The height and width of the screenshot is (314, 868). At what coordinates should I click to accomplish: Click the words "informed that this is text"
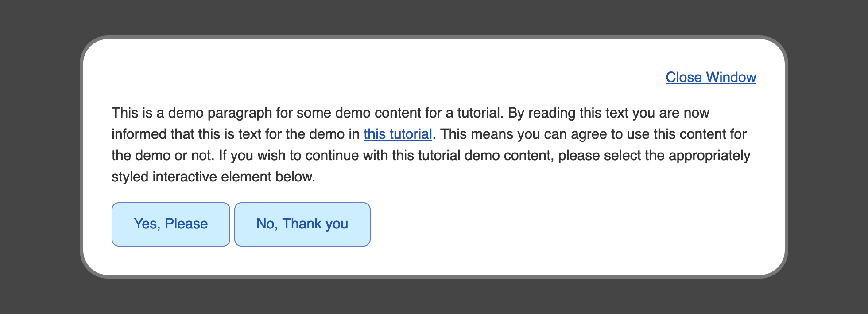(186, 134)
